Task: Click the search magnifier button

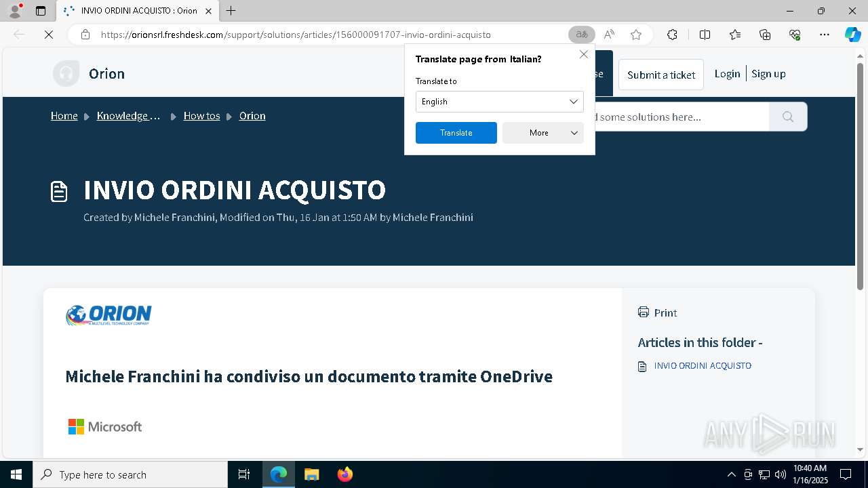Action: (x=788, y=117)
